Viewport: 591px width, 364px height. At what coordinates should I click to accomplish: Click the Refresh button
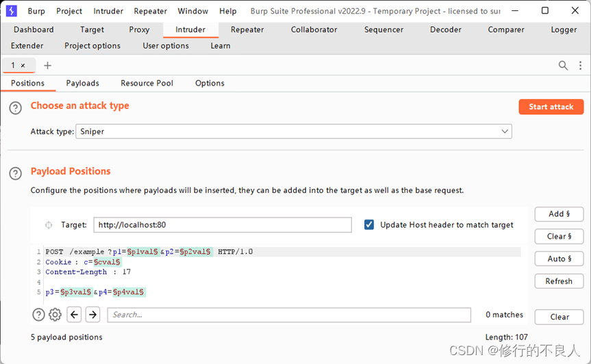(559, 281)
